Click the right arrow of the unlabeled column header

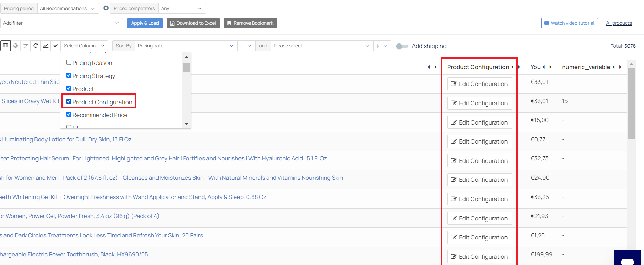coord(436,67)
